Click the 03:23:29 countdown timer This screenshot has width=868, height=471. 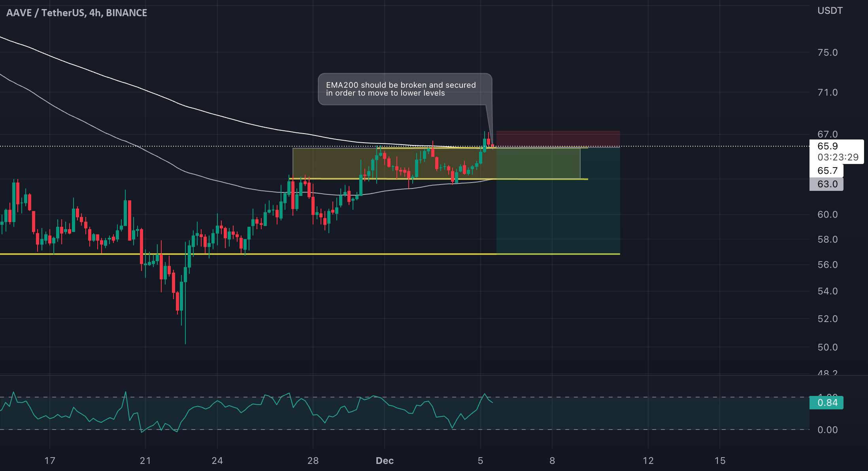pyautogui.click(x=838, y=157)
